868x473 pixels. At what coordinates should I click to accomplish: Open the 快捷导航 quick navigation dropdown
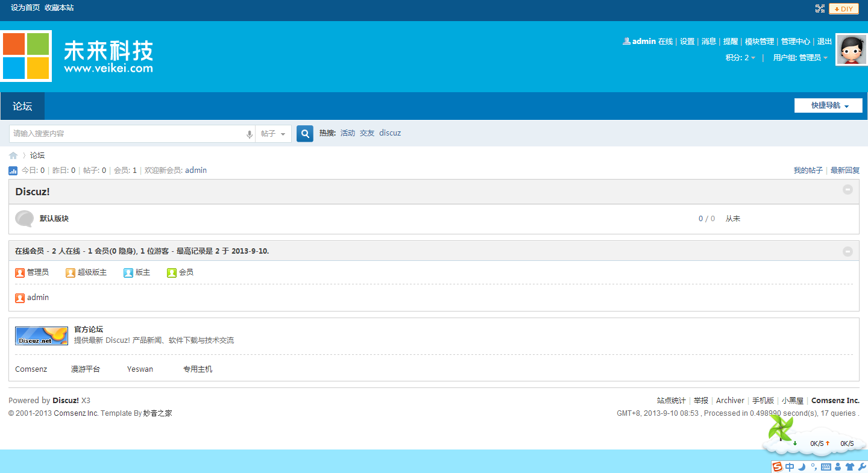(x=828, y=105)
